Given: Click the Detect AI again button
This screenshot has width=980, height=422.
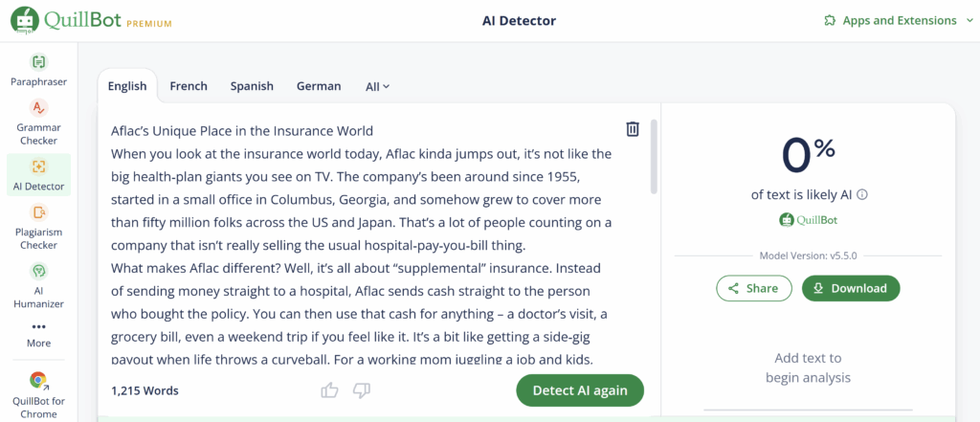Looking at the screenshot, I should (579, 390).
